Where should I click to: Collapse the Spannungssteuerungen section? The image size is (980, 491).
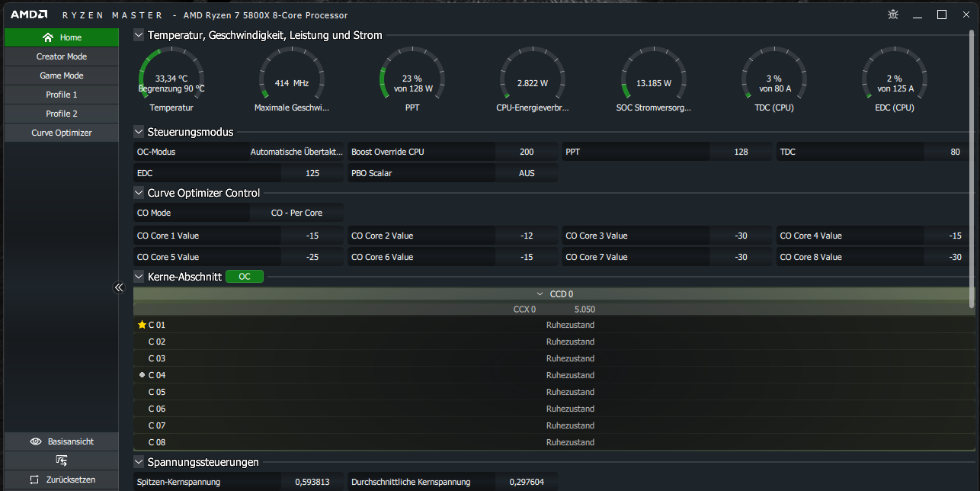[139, 462]
